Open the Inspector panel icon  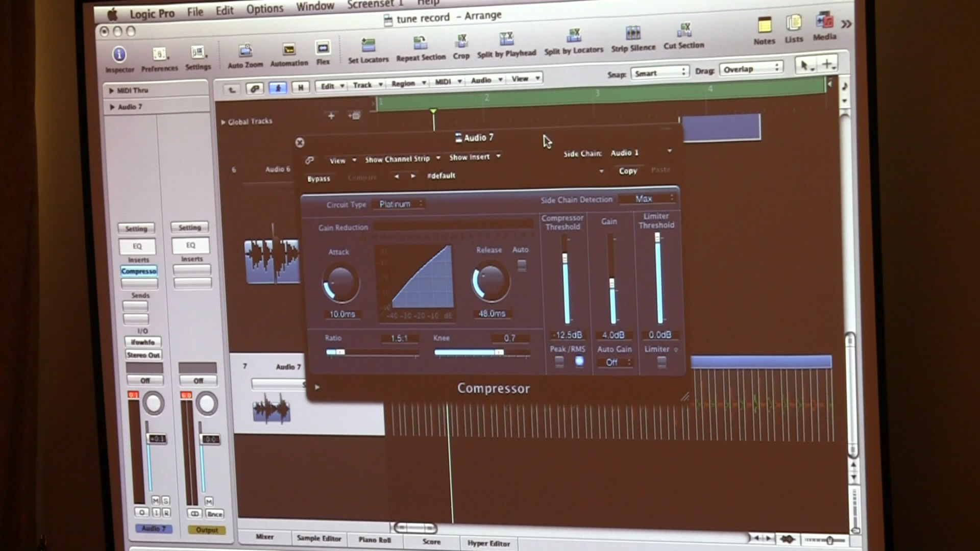click(x=119, y=55)
